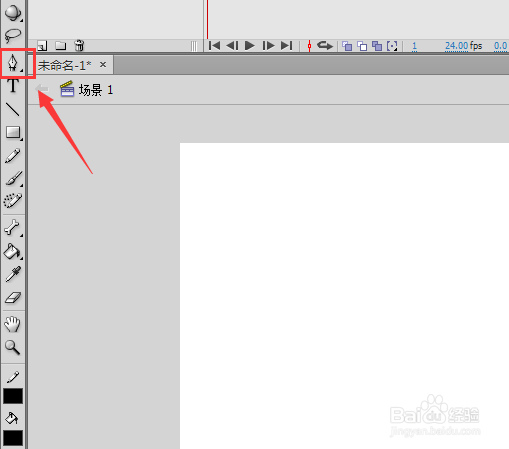The width and height of the screenshot is (509, 449).
Task: Center the frame in timeline
Action: pos(309,46)
